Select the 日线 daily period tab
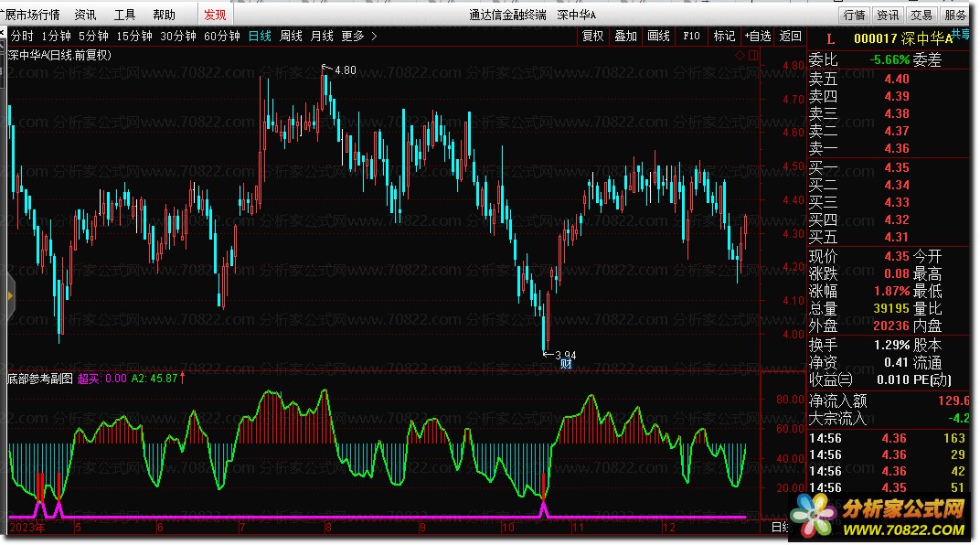The image size is (980, 545). point(260,37)
